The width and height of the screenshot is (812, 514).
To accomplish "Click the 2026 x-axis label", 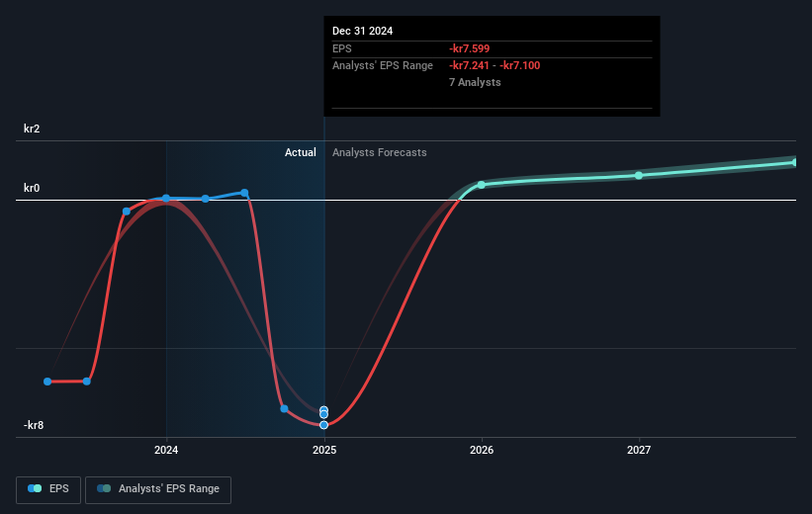I will pyautogui.click(x=482, y=450).
